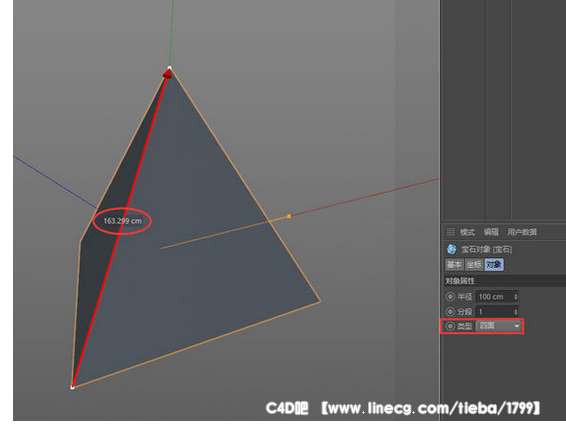Select the 对象 tab
Viewport: 566px width, 425px height.
(x=494, y=265)
